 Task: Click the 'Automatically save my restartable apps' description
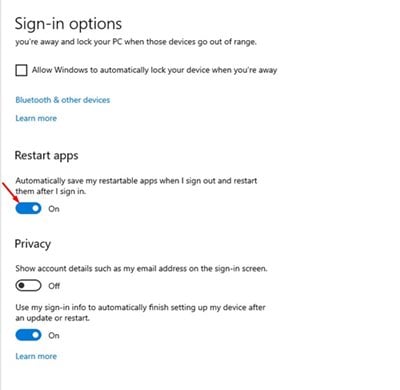tap(136, 186)
